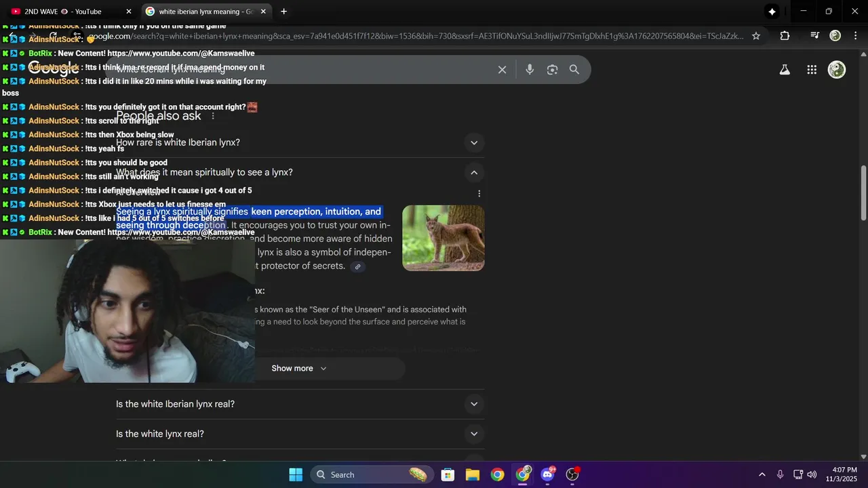Open the network tray icon

798,474
